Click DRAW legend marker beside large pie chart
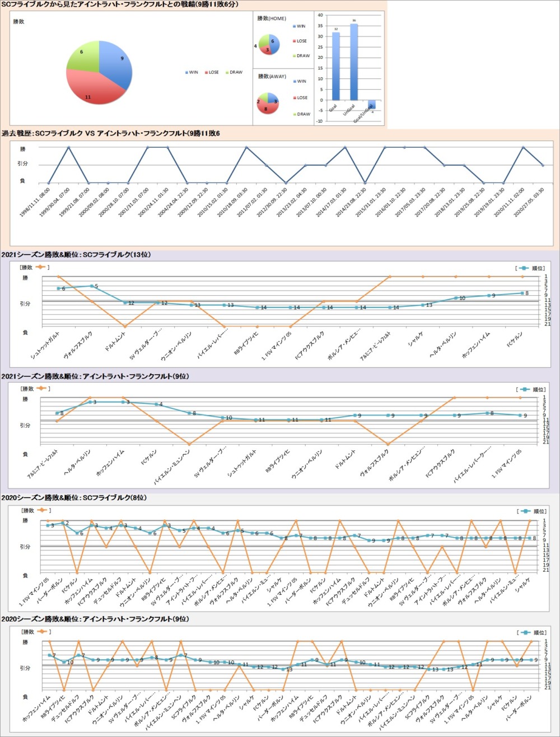The height and width of the screenshot is (737, 560). (x=227, y=72)
